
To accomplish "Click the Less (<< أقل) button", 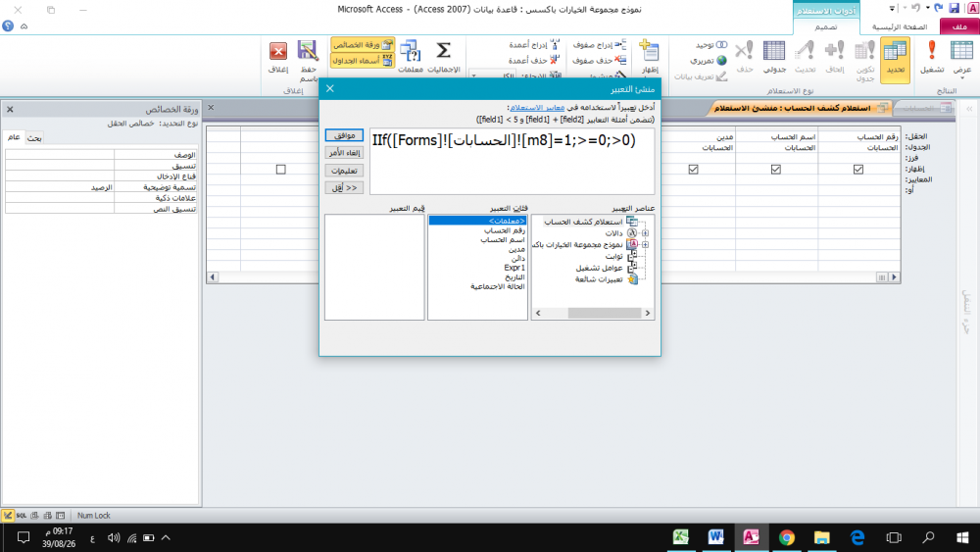I will point(344,188).
